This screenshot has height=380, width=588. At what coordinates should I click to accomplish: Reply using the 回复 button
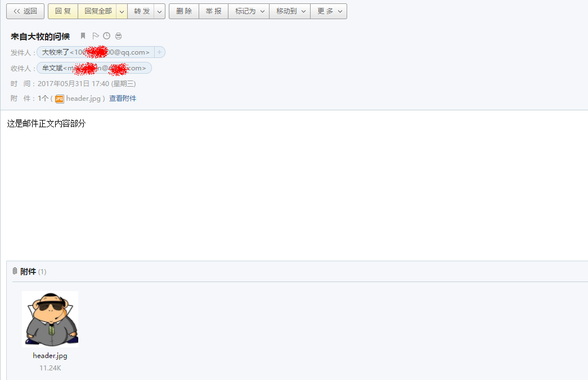click(63, 11)
